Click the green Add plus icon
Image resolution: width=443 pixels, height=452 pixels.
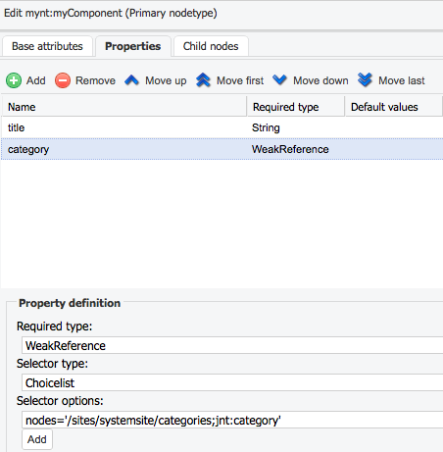pos(14,80)
